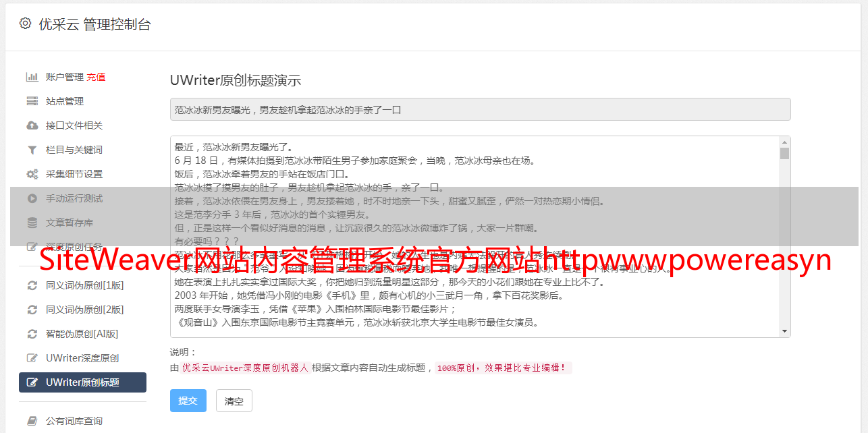Click the blue 提交 submit button
The image size is (868, 433).
coord(188,401)
